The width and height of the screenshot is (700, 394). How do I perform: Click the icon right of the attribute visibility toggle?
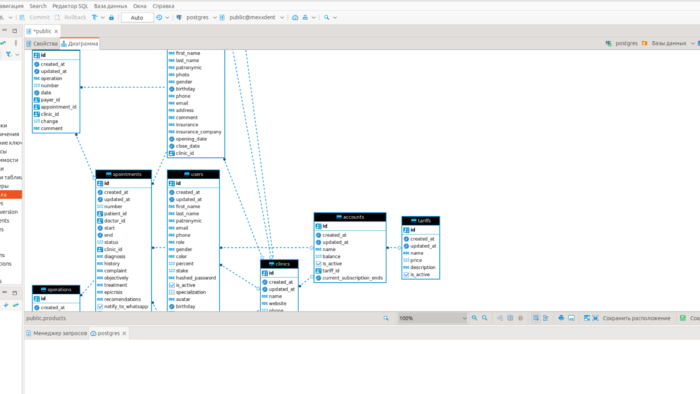click(x=546, y=318)
